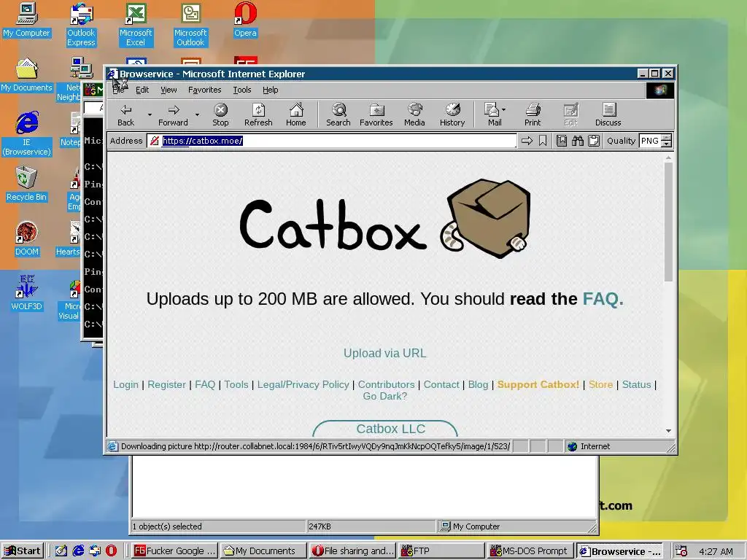This screenshot has height=560, width=747.
Task: Click the bookmark icon next to Go arrow
Action: pos(543,141)
